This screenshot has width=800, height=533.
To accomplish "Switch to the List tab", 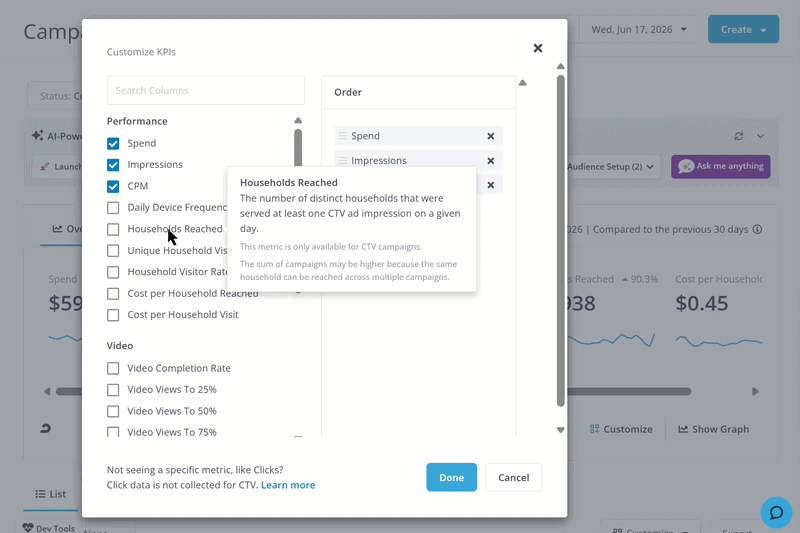I will (51, 494).
